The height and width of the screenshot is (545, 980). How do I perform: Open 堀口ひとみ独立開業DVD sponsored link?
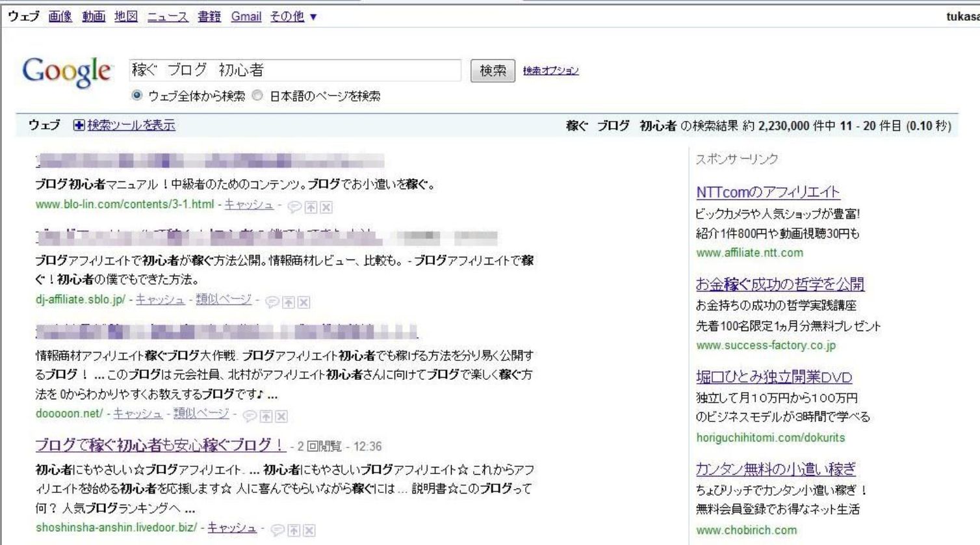tap(774, 377)
